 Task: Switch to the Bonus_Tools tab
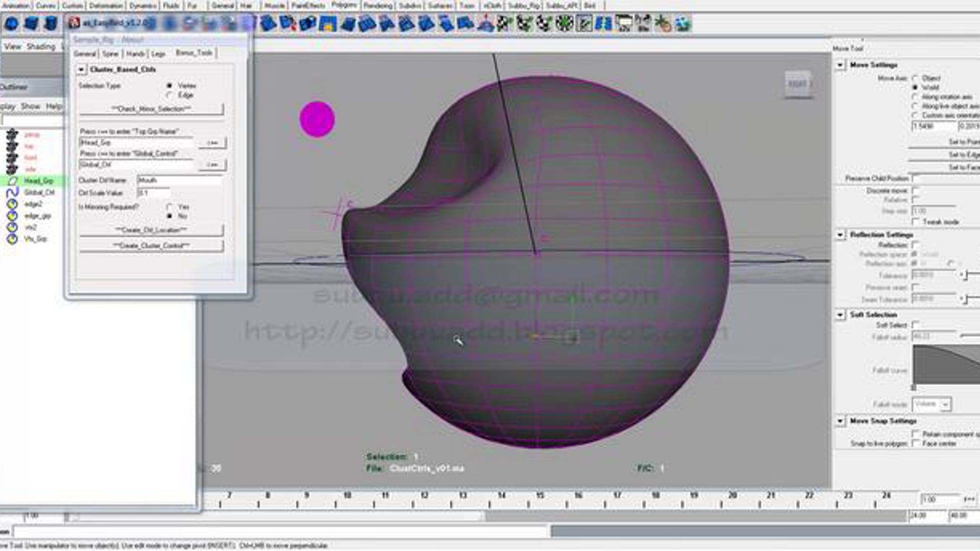194,53
